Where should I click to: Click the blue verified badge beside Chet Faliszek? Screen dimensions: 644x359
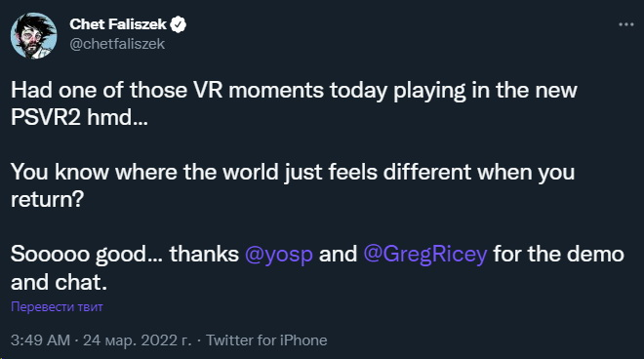click(179, 24)
